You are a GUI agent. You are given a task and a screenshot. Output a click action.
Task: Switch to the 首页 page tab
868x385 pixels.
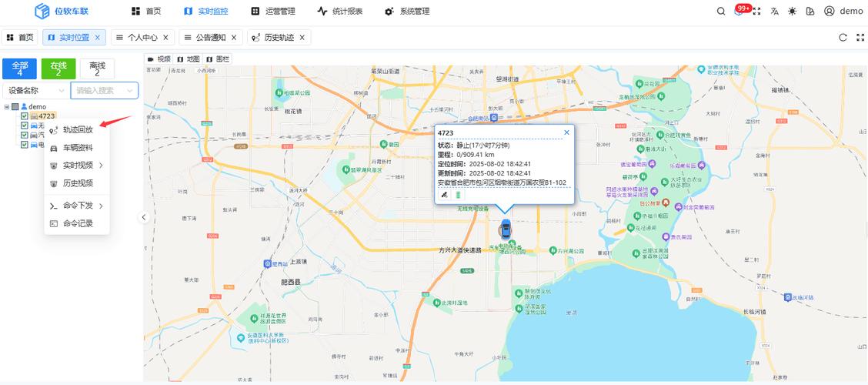[20, 38]
